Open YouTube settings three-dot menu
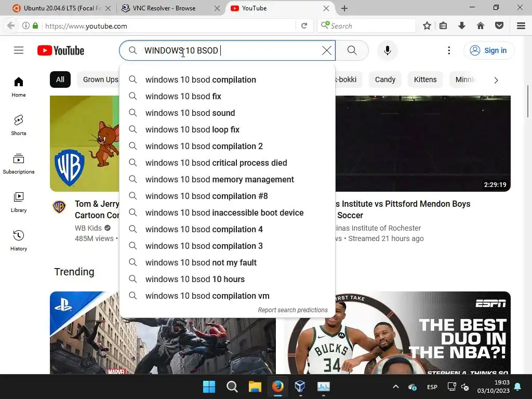Image resolution: width=532 pixels, height=399 pixels. pos(449,50)
